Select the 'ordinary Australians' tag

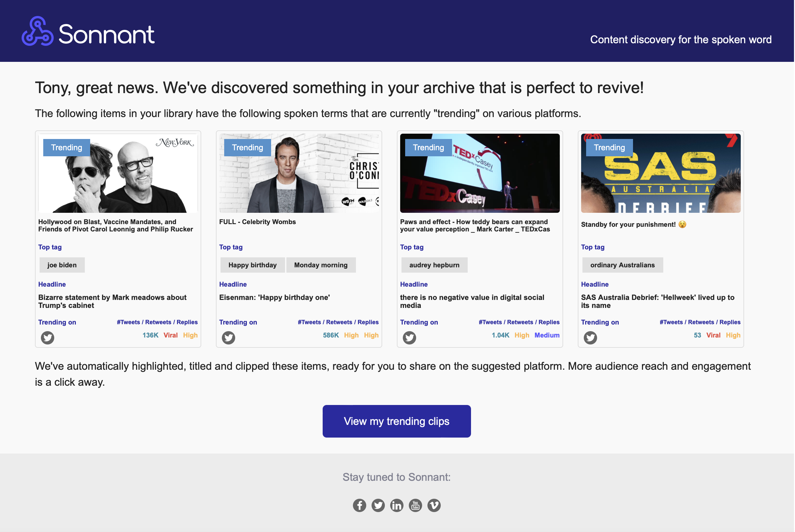[x=623, y=265]
